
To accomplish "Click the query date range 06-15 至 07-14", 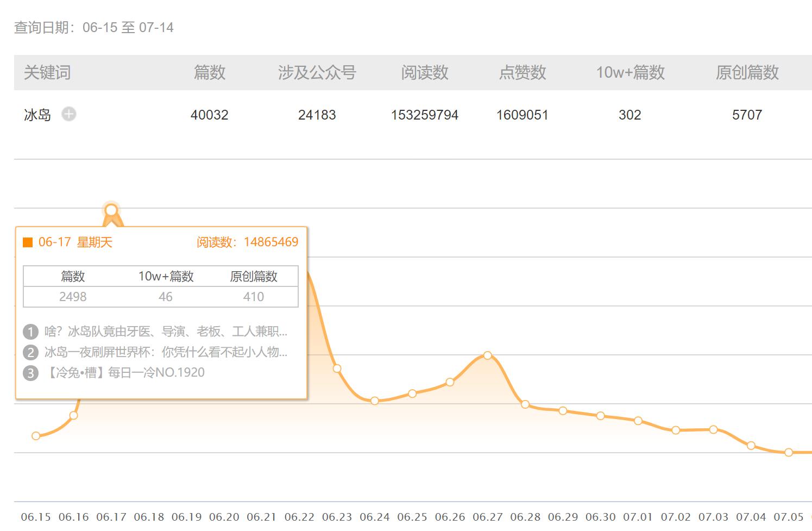I will [128, 28].
